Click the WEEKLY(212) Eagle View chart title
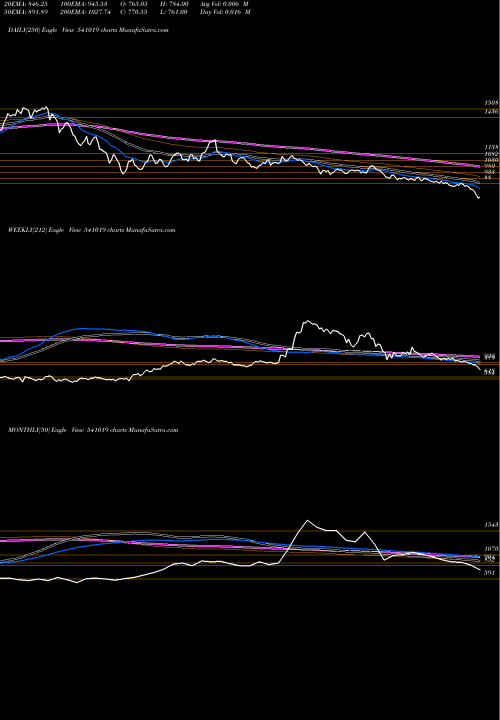 [92, 230]
